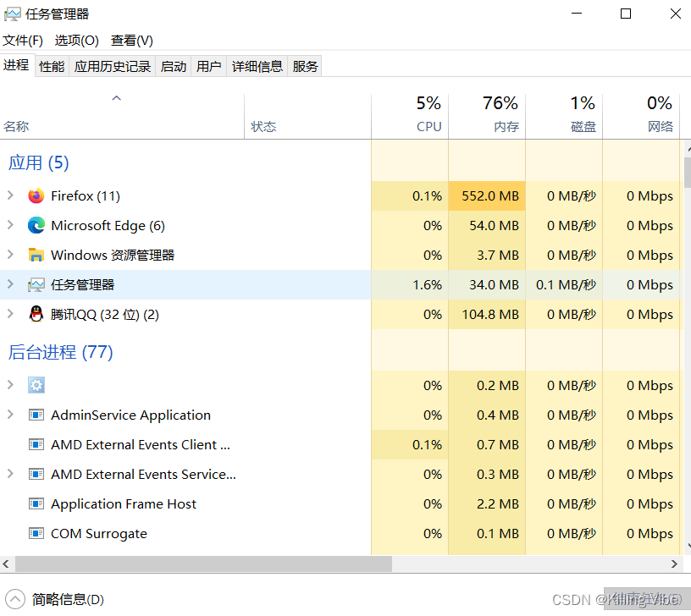
Task: Open the 文件(F) menu
Action: point(23,41)
